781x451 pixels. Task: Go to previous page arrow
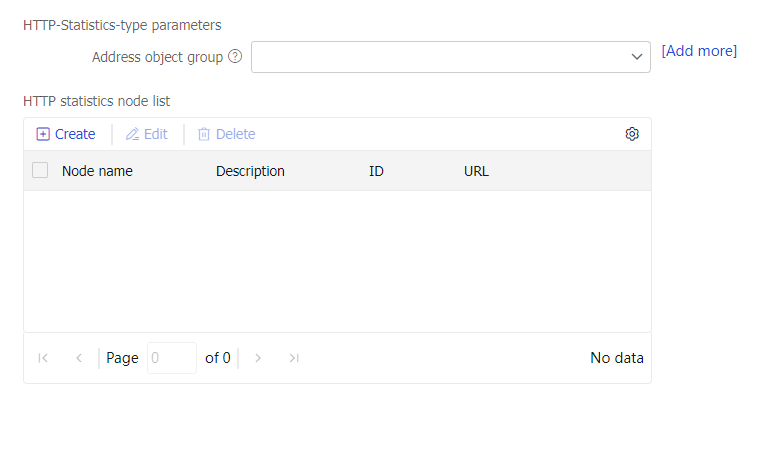79,358
